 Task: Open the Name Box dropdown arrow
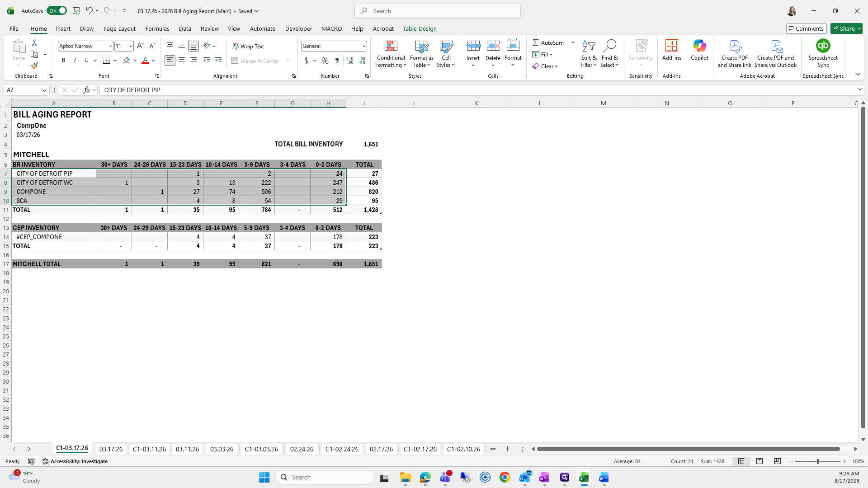coord(44,90)
